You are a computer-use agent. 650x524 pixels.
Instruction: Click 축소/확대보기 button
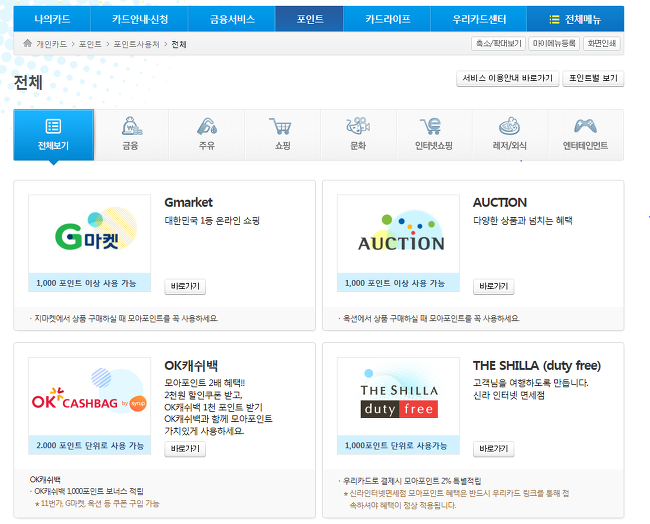499,44
